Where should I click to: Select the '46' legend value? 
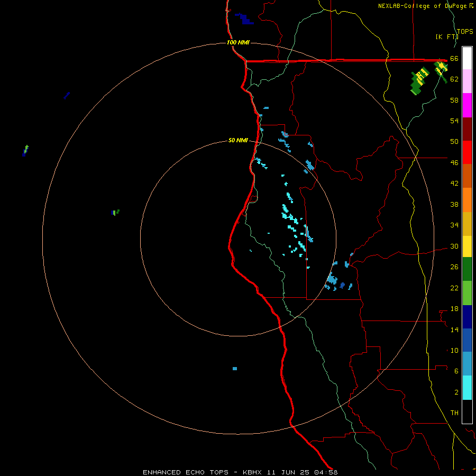(454, 163)
